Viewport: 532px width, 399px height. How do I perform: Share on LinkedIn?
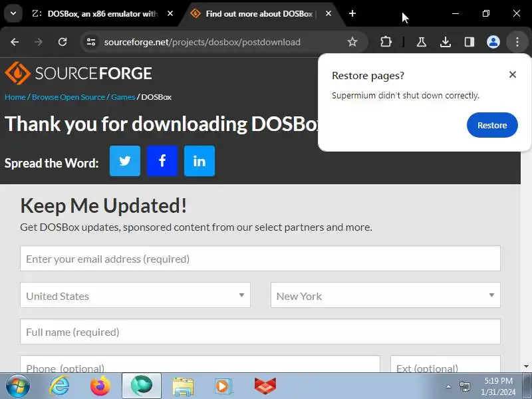[x=199, y=161]
